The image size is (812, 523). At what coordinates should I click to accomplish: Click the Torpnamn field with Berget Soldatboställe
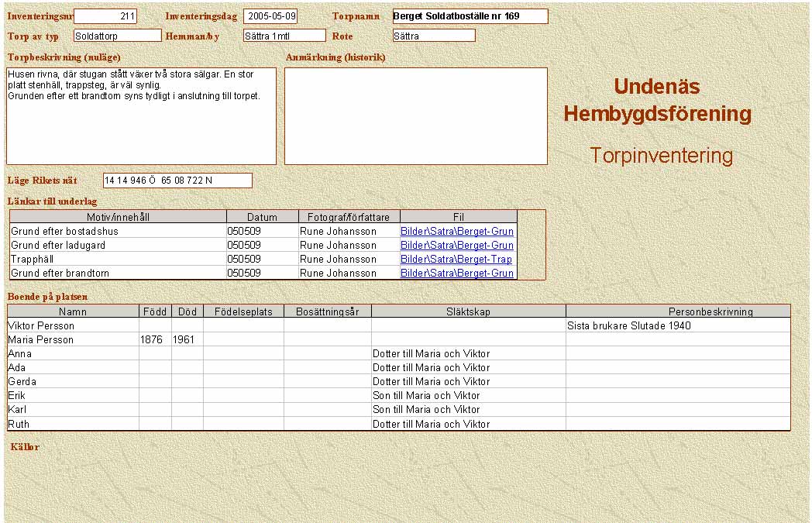pos(470,16)
